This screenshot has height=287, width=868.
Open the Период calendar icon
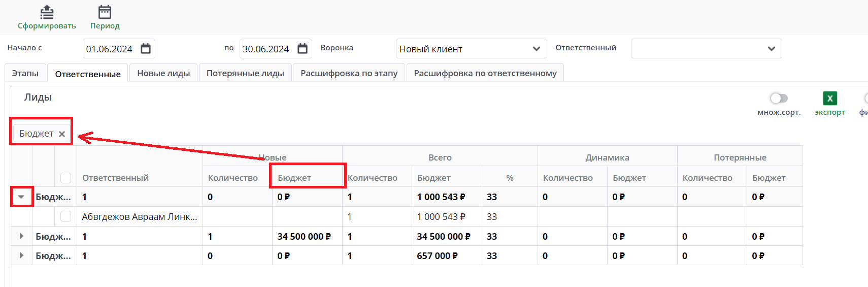[105, 13]
